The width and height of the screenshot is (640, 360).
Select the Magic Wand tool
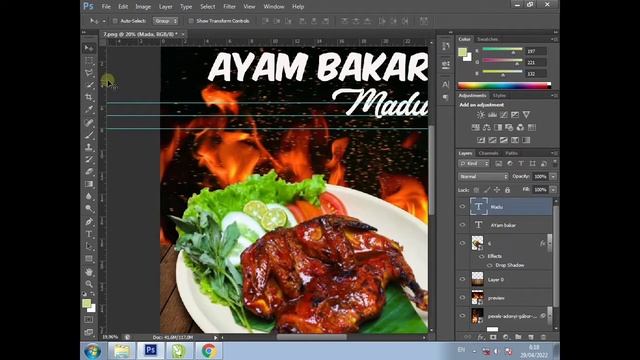pyautogui.click(x=89, y=85)
